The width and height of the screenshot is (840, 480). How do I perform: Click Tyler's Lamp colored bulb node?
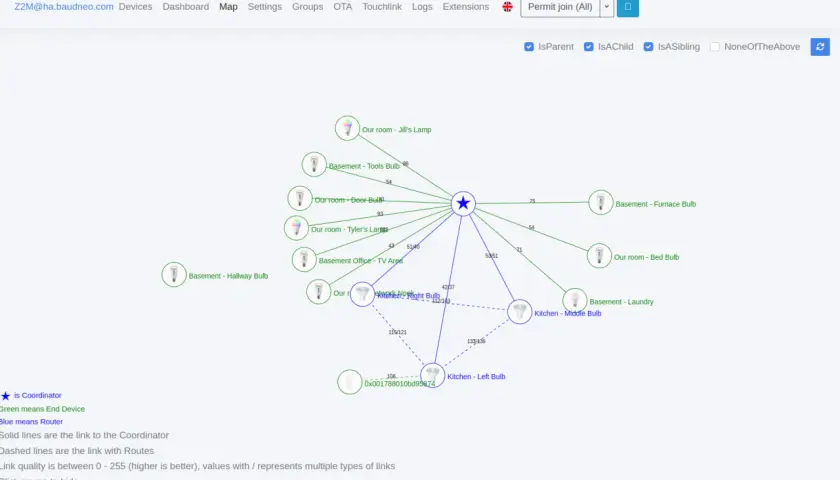pos(296,228)
